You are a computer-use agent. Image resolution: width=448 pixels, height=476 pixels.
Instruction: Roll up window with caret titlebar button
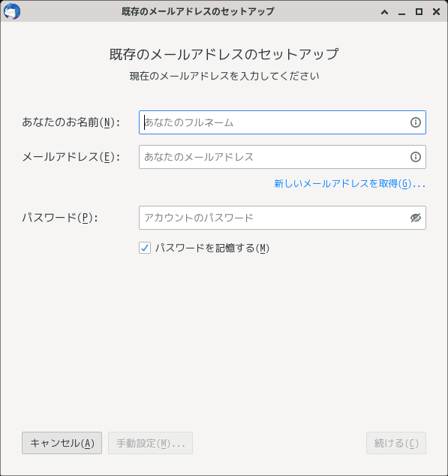click(x=384, y=12)
